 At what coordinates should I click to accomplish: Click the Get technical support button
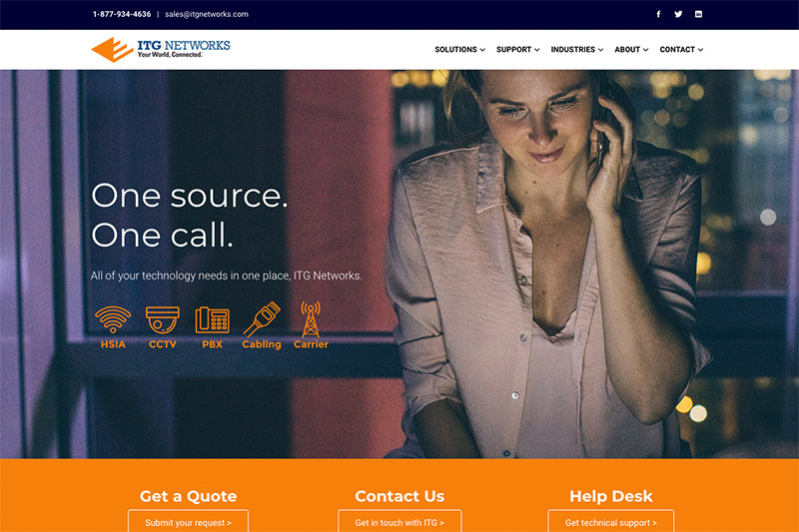[610, 521]
